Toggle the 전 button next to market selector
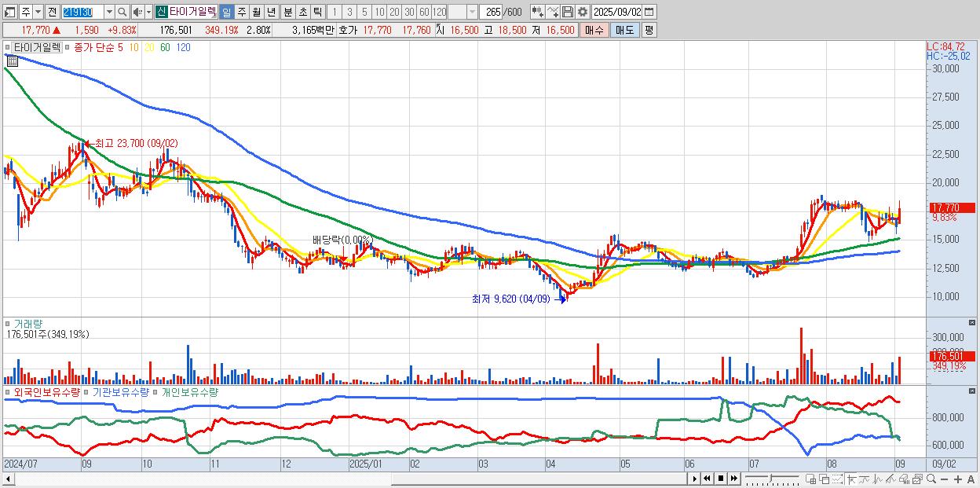Image resolution: width=980 pixels, height=488 pixels. pyautogui.click(x=52, y=12)
